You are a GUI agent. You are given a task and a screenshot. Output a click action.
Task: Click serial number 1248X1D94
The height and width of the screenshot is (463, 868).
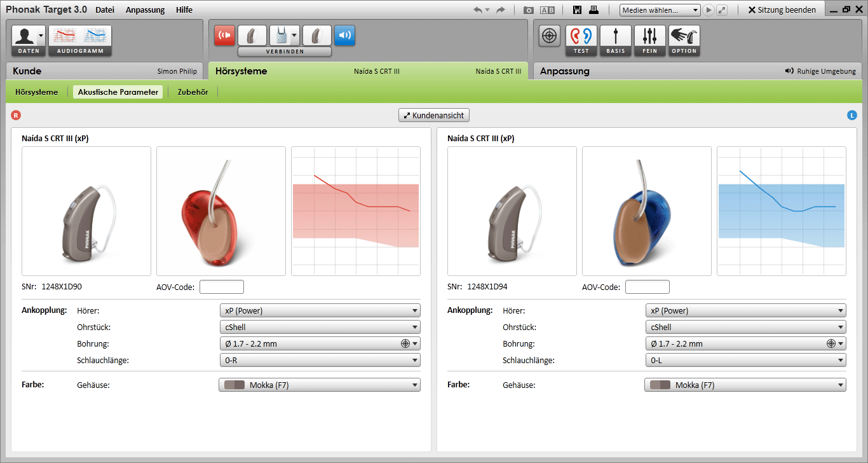487,287
